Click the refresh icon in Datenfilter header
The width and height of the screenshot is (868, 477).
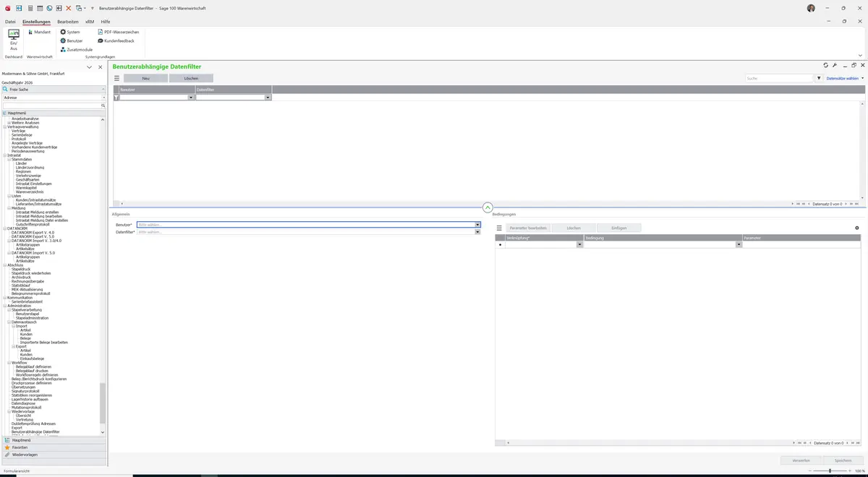click(x=826, y=66)
